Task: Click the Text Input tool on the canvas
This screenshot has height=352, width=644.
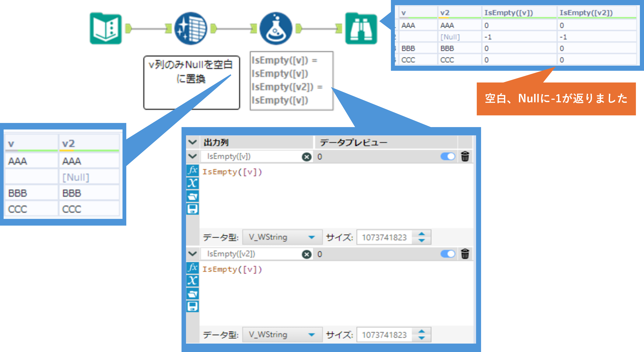Action: pos(105,29)
